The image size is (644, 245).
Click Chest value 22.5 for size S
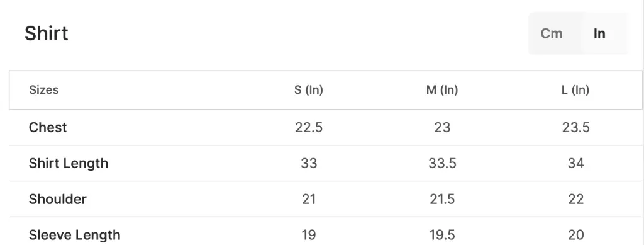pos(308,127)
